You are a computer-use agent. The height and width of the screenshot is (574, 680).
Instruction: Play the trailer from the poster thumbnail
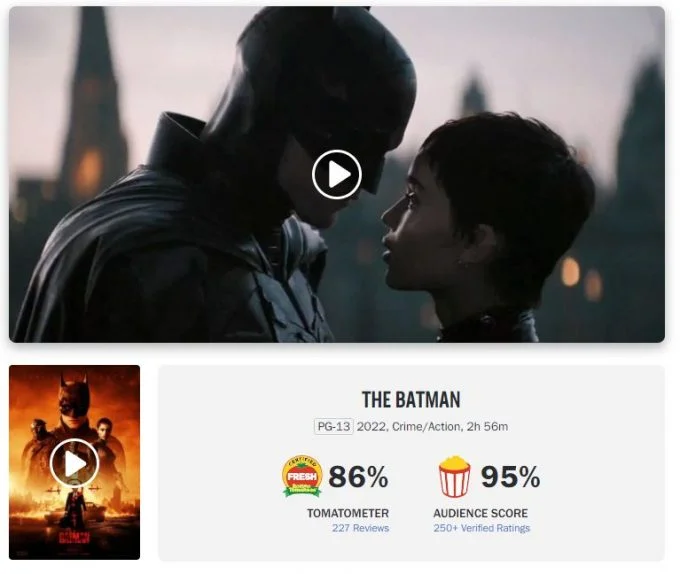74,463
